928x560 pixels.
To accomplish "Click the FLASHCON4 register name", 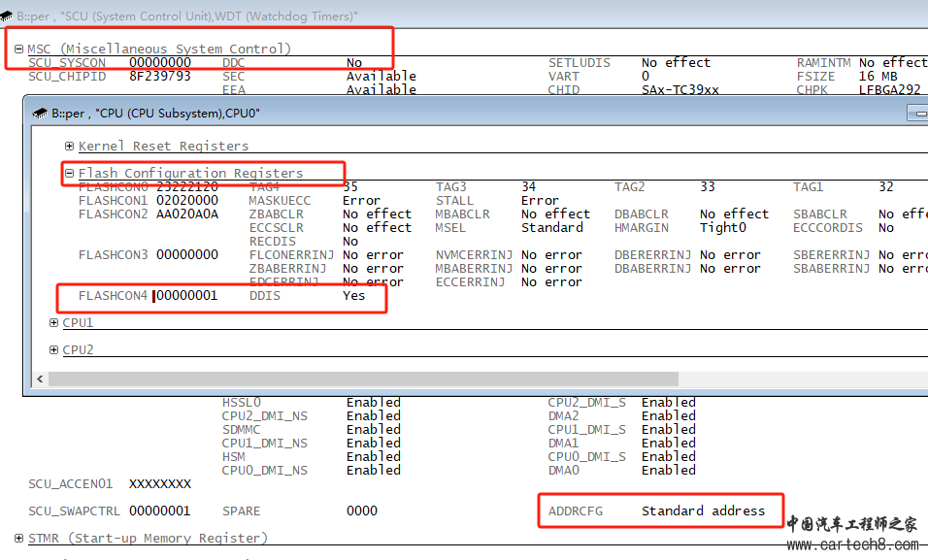I will pyautogui.click(x=113, y=295).
